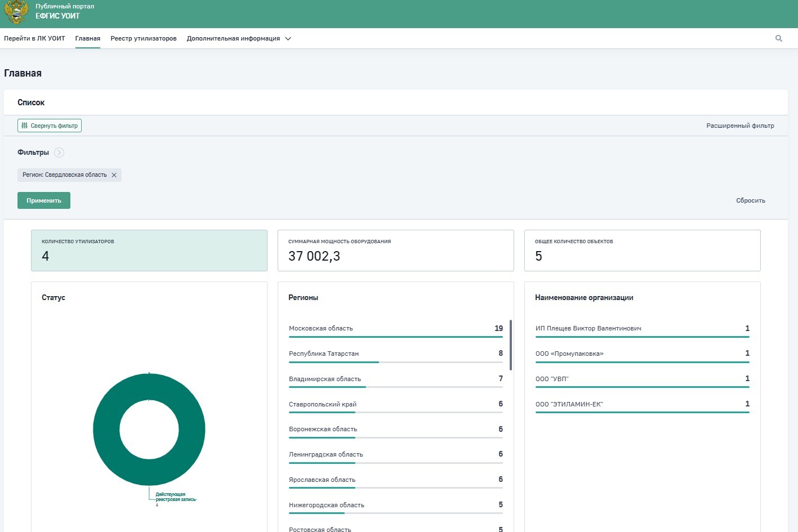Select ООО «Промупаковка» organization row

[x=643, y=355]
